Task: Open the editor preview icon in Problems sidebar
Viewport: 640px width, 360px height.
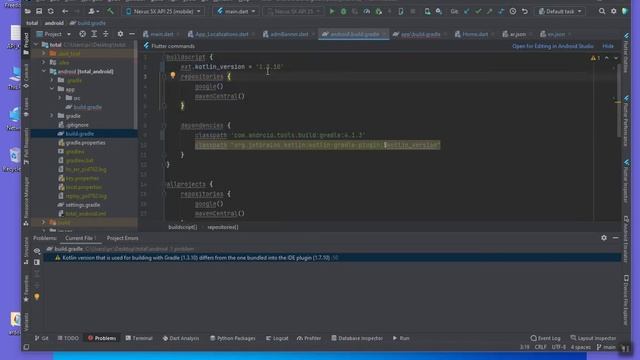Action: [37, 262]
